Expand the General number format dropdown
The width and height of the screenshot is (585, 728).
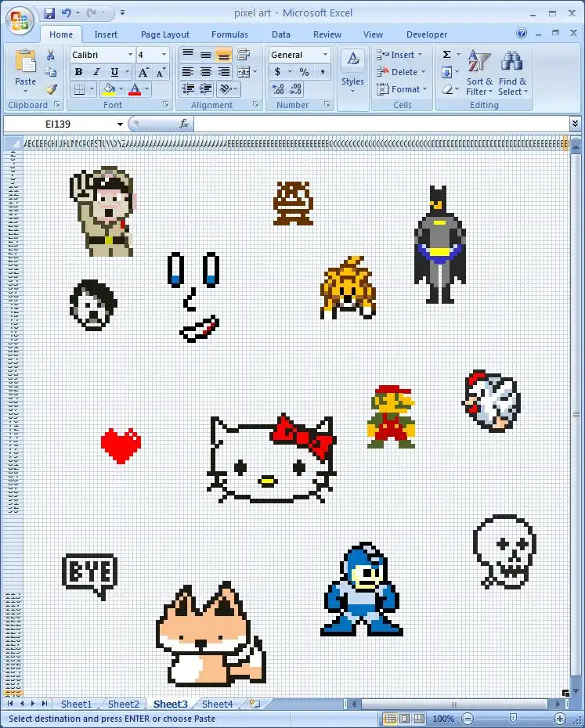[324, 55]
